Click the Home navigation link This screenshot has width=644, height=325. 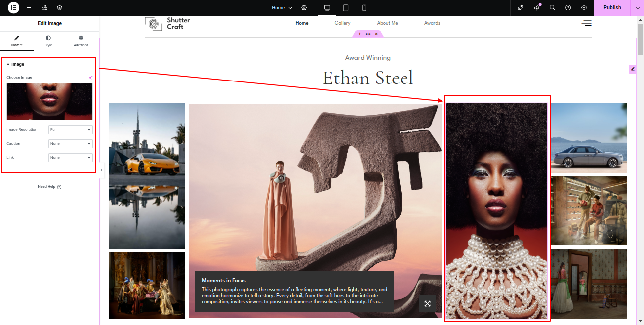[302, 23]
